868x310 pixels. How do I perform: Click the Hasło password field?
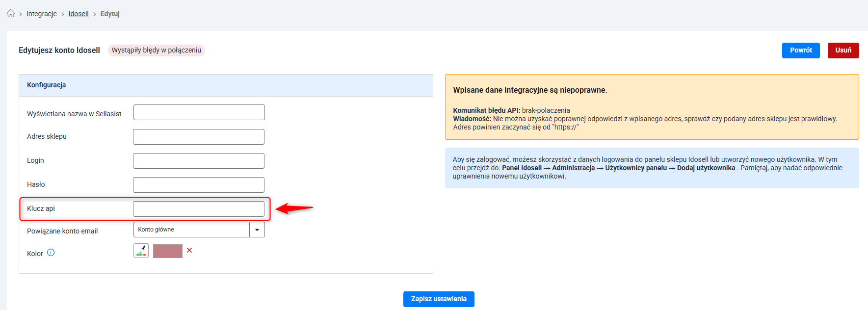[x=199, y=185]
